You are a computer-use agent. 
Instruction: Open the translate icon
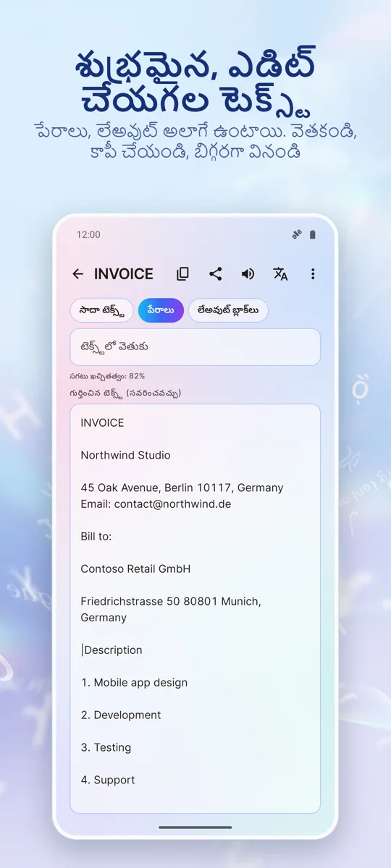click(280, 274)
